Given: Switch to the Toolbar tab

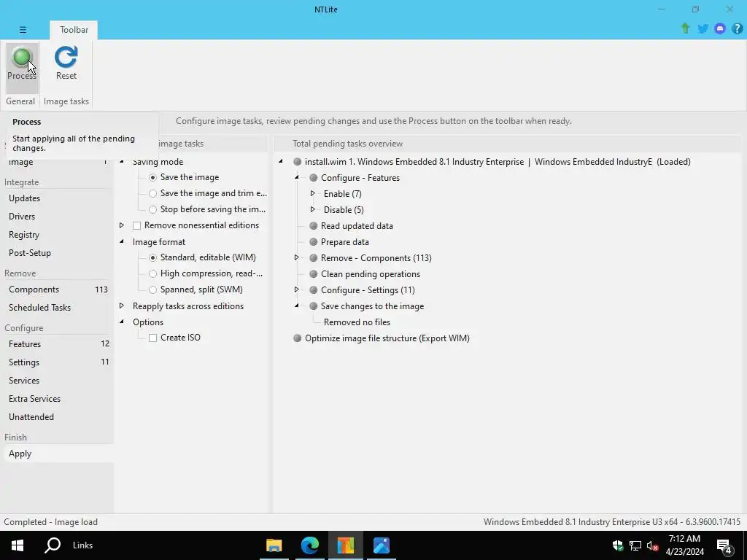Looking at the screenshot, I should click(74, 30).
